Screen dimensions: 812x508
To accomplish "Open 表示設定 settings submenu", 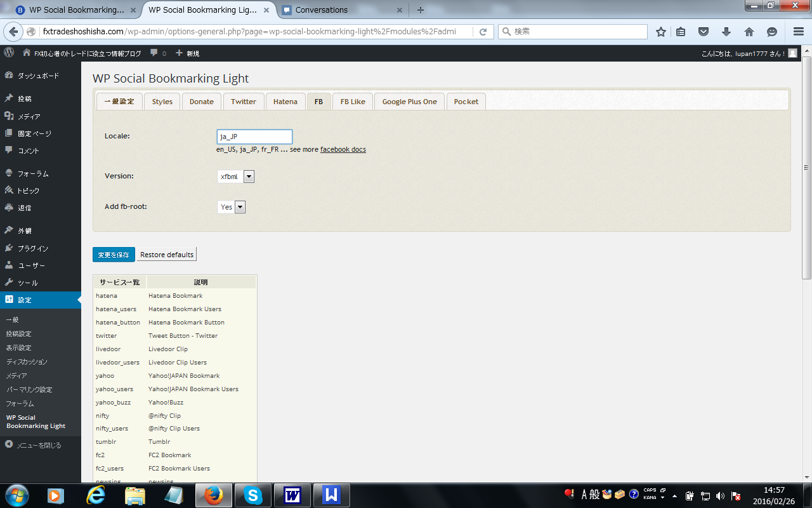I will click(19, 347).
